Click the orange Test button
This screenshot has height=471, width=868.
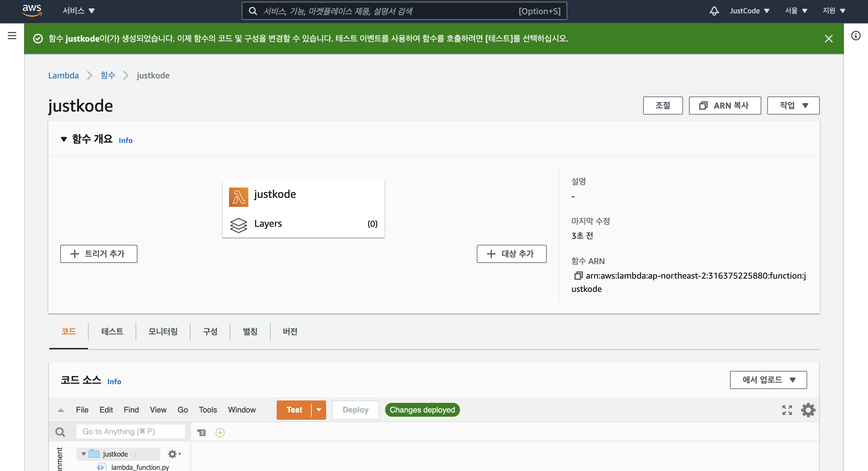point(294,410)
